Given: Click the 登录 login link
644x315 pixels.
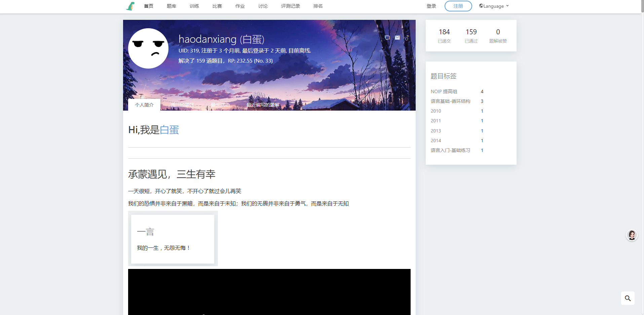Looking at the screenshot, I should [x=431, y=6].
